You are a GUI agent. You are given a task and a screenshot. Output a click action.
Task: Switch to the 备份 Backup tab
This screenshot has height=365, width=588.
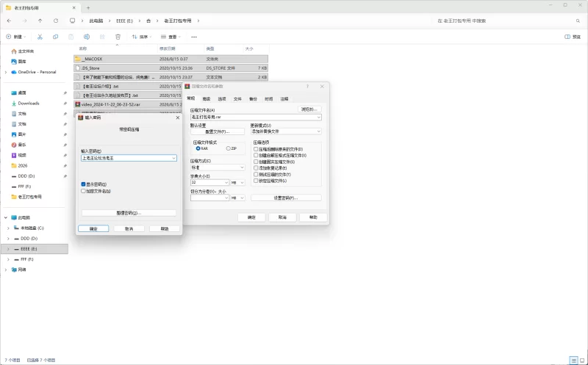[x=253, y=99]
